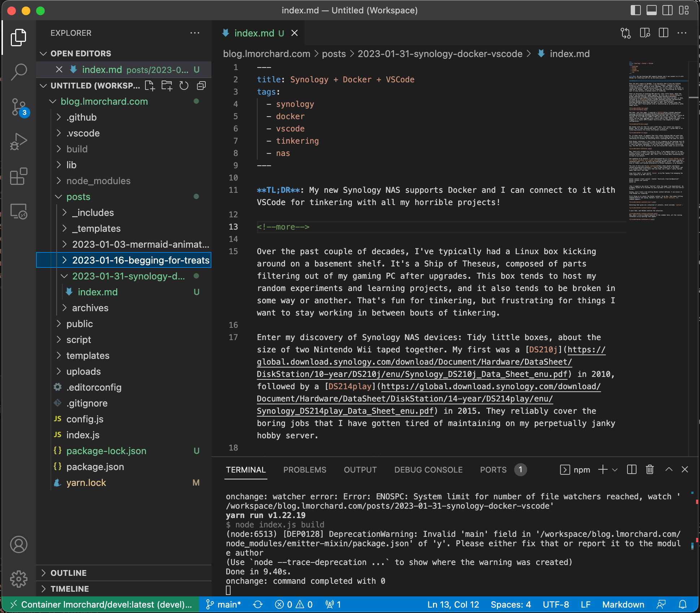Expand the _includes folder
Viewport: 700px width, 613px height.
[x=124, y=213]
